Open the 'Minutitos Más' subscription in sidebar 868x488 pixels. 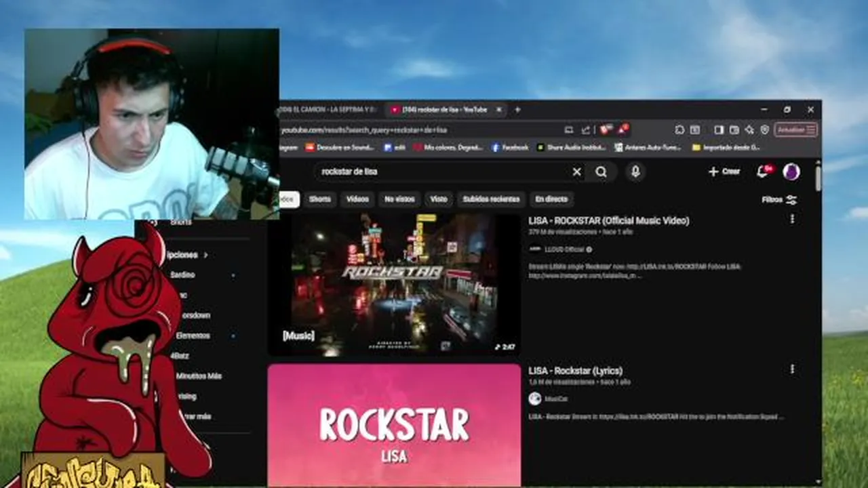[x=199, y=375]
